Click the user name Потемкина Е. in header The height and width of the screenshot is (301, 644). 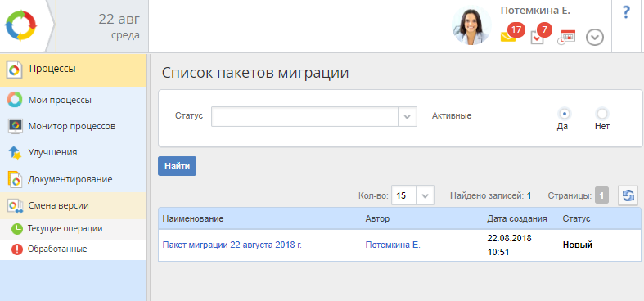[535, 11]
